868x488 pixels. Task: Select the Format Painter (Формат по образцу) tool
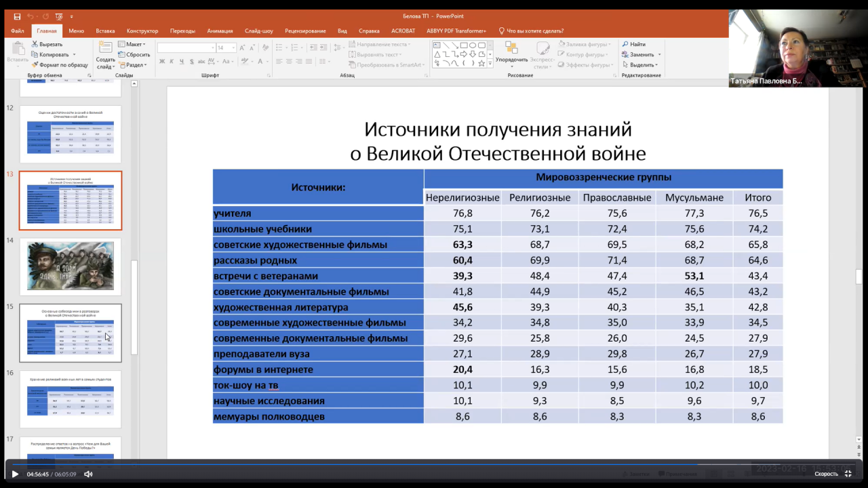click(x=34, y=65)
